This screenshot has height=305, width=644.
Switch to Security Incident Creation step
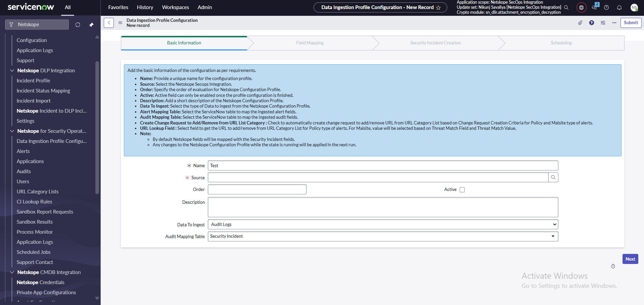coord(435,43)
